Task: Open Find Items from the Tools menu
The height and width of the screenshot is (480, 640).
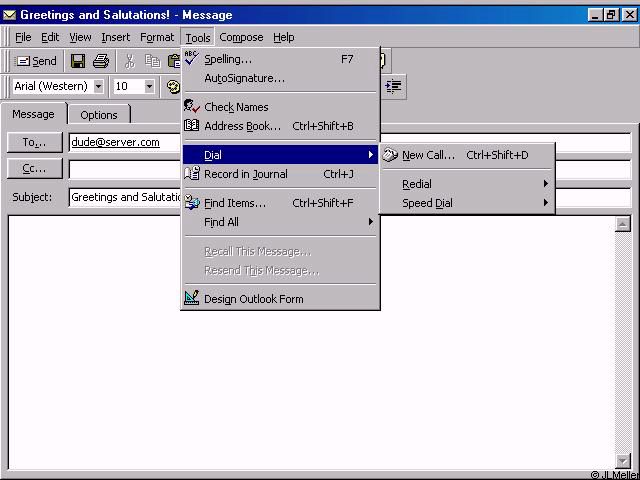Action: click(x=280, y=203)
